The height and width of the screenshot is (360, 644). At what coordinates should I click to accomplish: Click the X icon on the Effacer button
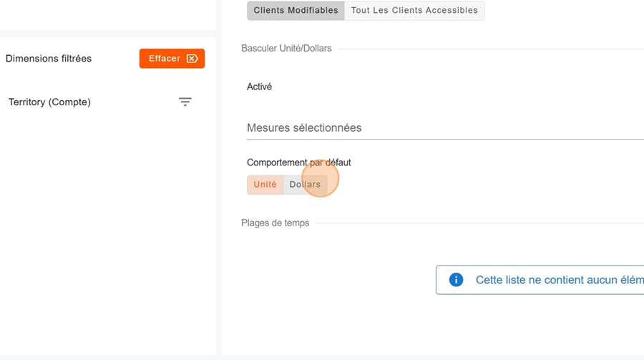[x=192, y=59]
